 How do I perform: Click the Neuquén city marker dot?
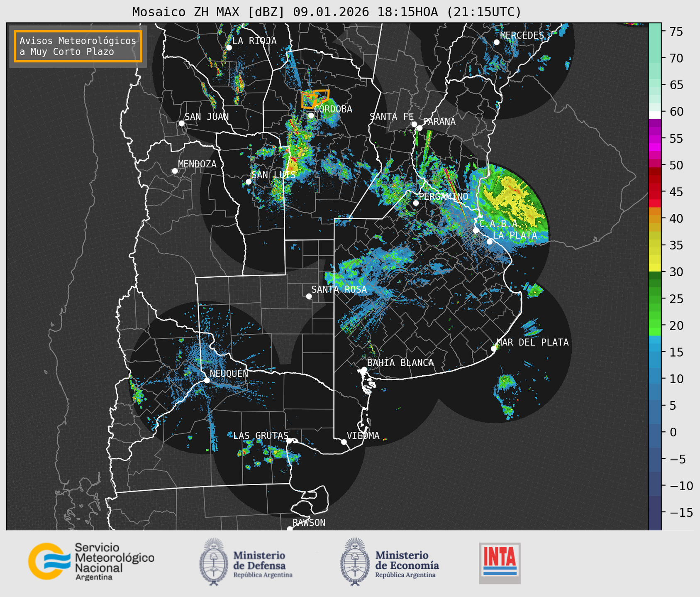pos(207,380)
